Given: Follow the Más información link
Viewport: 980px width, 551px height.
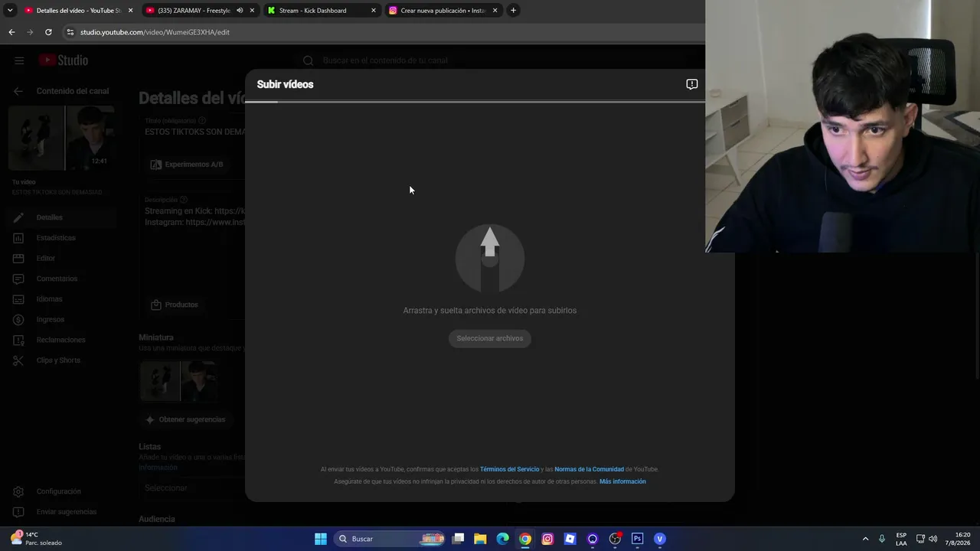Looking at the screenshot, I should pos(622,481).
